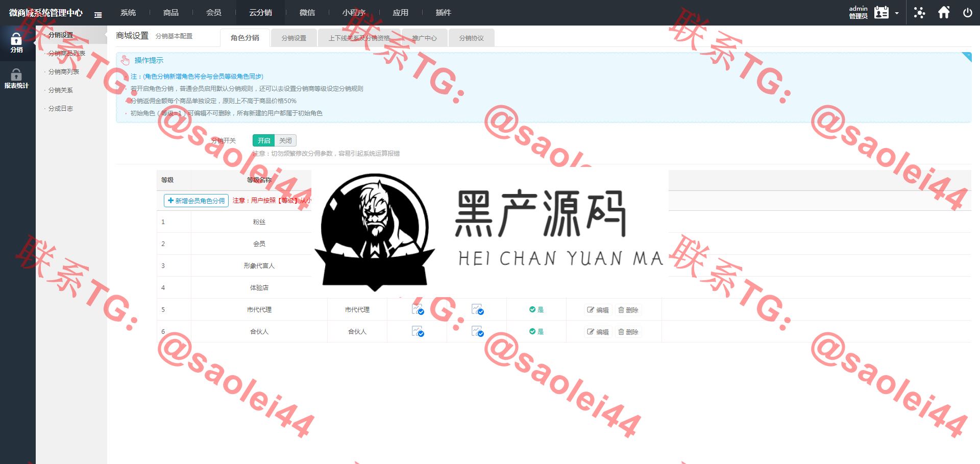Viewport: 980px width, 464px height.
Task: Click the hand pointer icon beside 操作提示
Action: point(125,60)
